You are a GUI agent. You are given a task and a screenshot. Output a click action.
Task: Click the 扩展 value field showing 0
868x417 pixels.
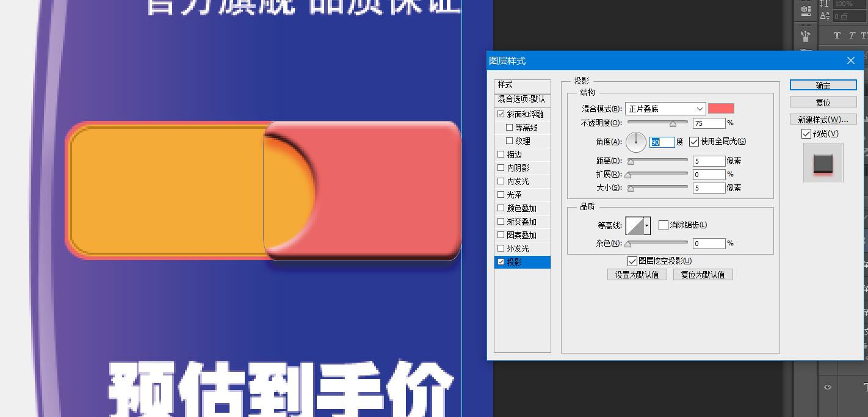(x=709, y=175)
